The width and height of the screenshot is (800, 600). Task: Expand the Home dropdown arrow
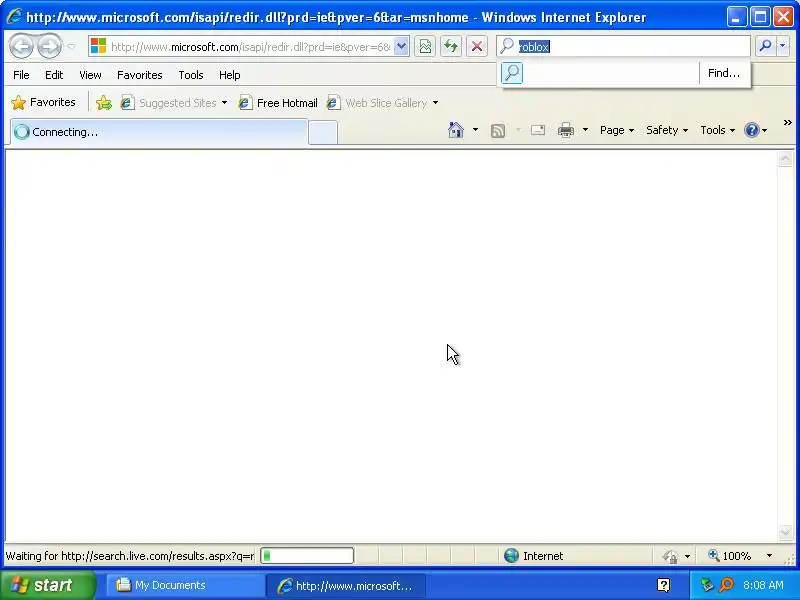click(475, 130)
